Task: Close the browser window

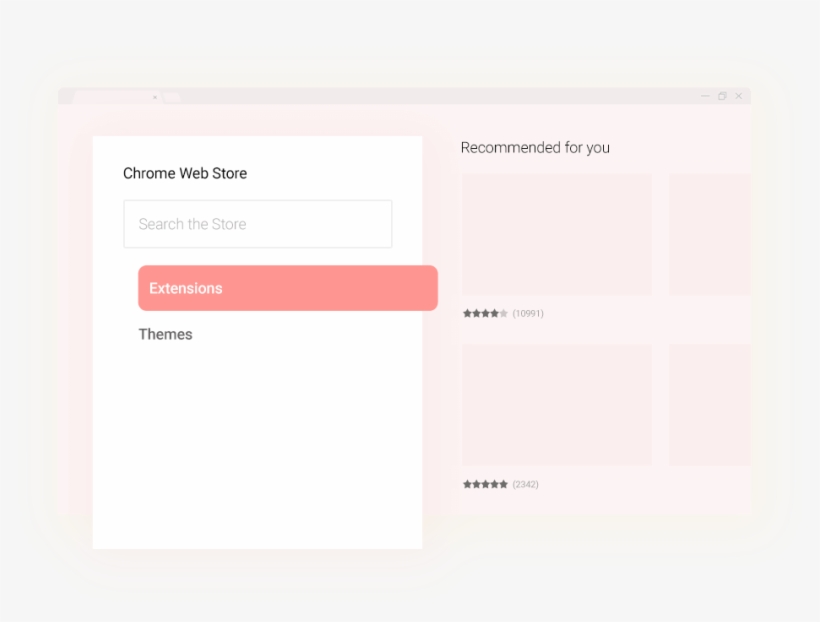Action: point(739,96)
